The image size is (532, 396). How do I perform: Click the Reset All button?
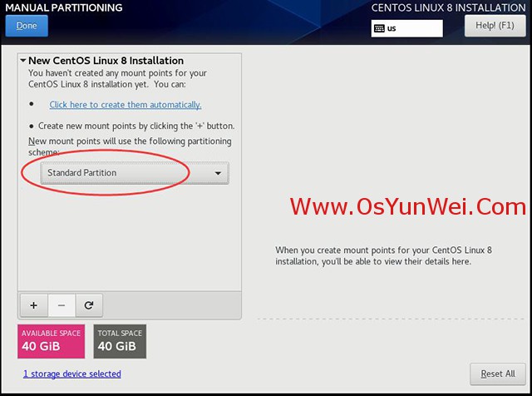click(x=498, y=374)
